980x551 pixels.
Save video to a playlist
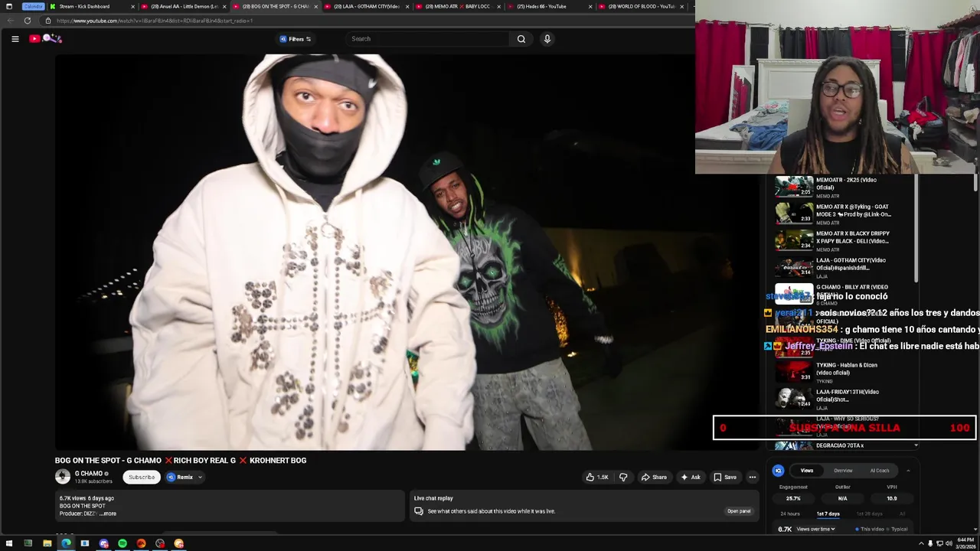725,478
